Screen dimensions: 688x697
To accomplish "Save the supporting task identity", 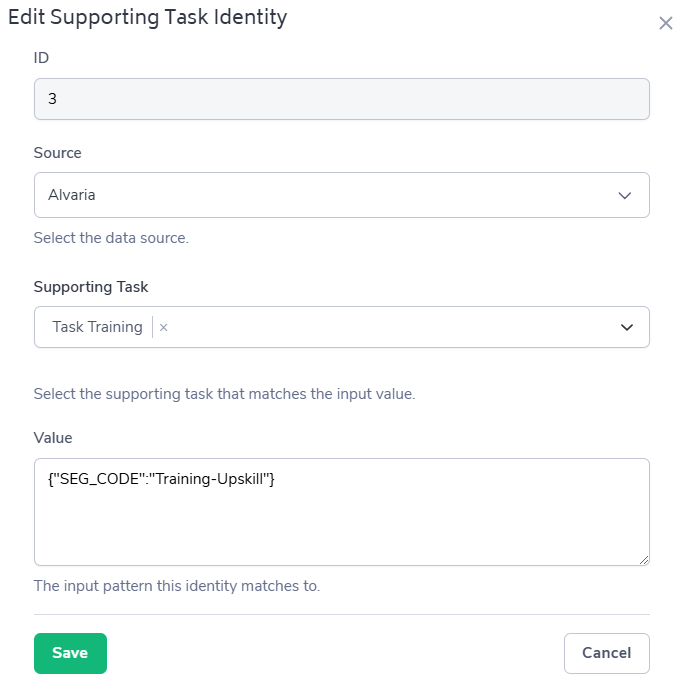I will [70, 653].
